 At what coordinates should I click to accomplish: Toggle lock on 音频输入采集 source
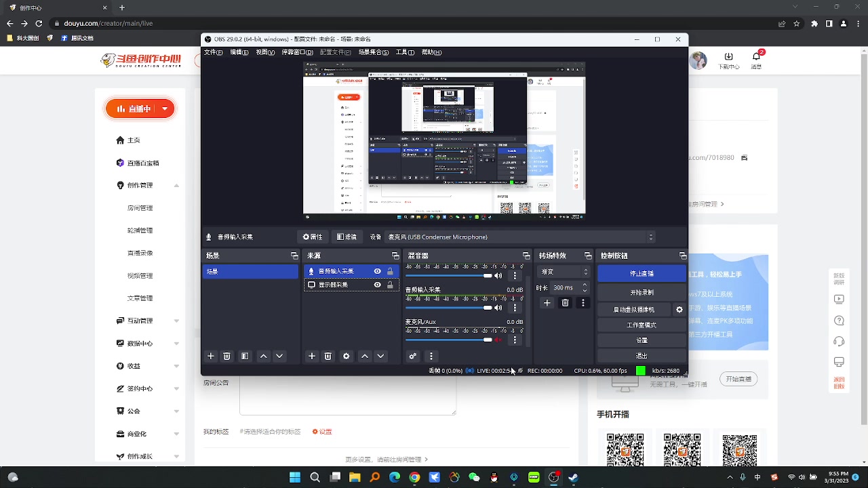[x=390, y=271]
